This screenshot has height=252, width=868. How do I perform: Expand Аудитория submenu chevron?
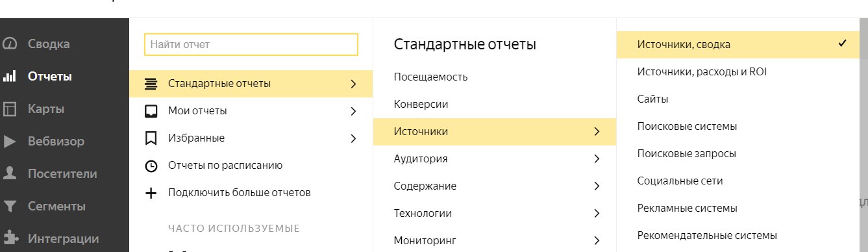[597, 158]
